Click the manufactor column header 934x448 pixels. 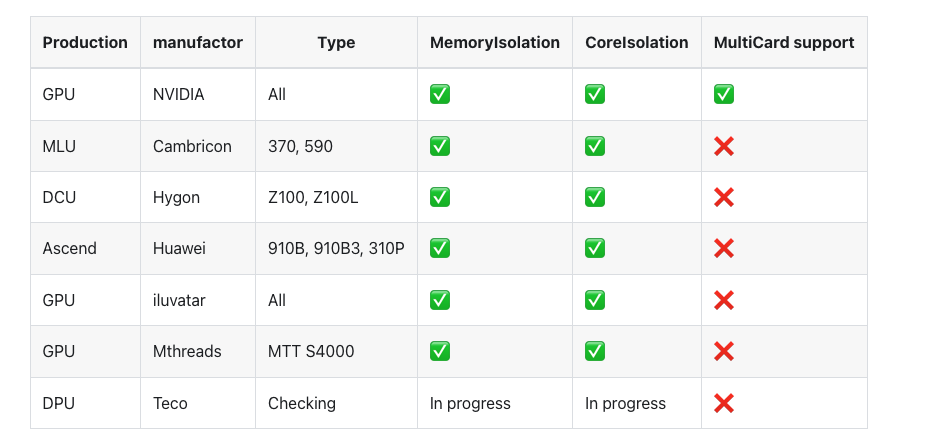pos(198,42)
